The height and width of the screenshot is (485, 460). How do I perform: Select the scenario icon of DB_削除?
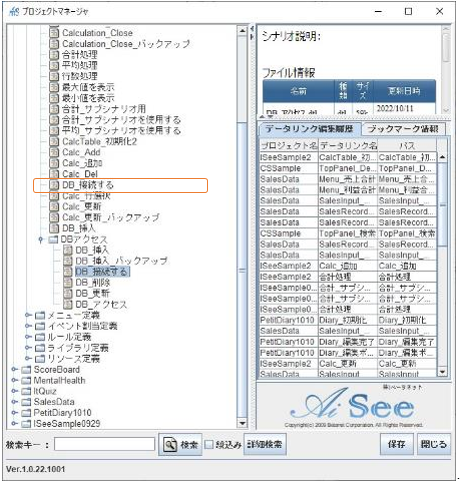click(68, 283)
